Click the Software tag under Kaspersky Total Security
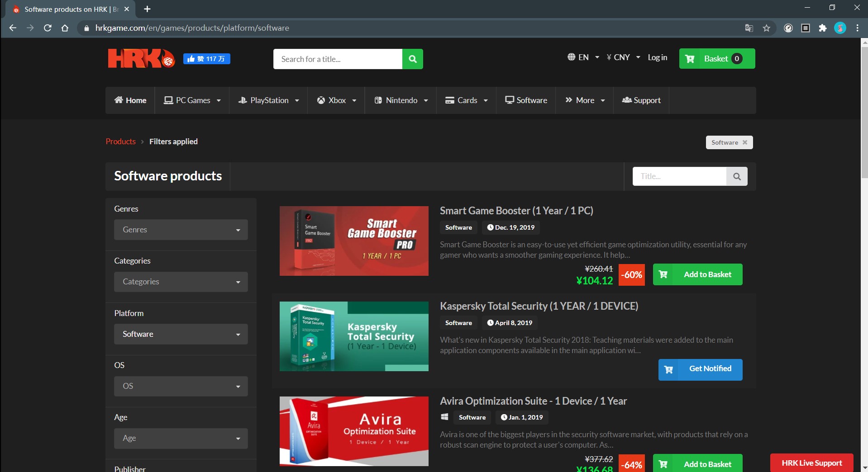 (x=458, y=323)
